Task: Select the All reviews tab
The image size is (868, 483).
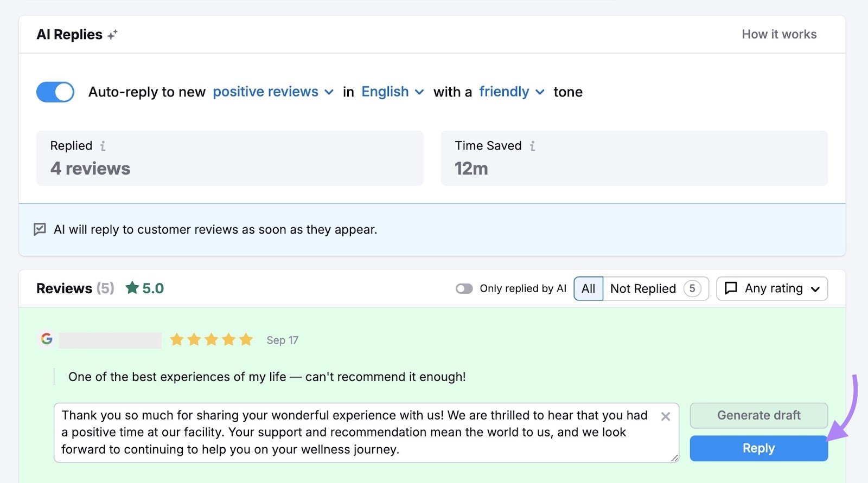Action: 588,288
